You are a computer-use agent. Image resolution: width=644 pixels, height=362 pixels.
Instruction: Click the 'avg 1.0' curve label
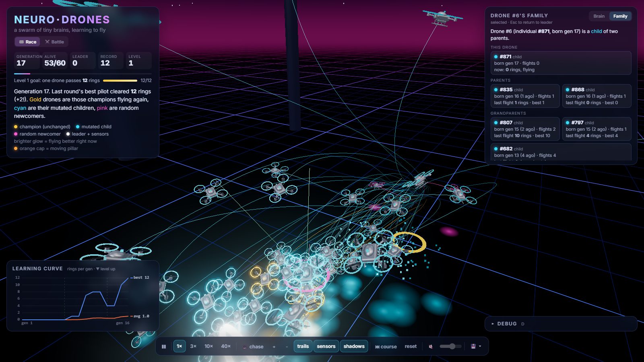(x=141, y=316)
